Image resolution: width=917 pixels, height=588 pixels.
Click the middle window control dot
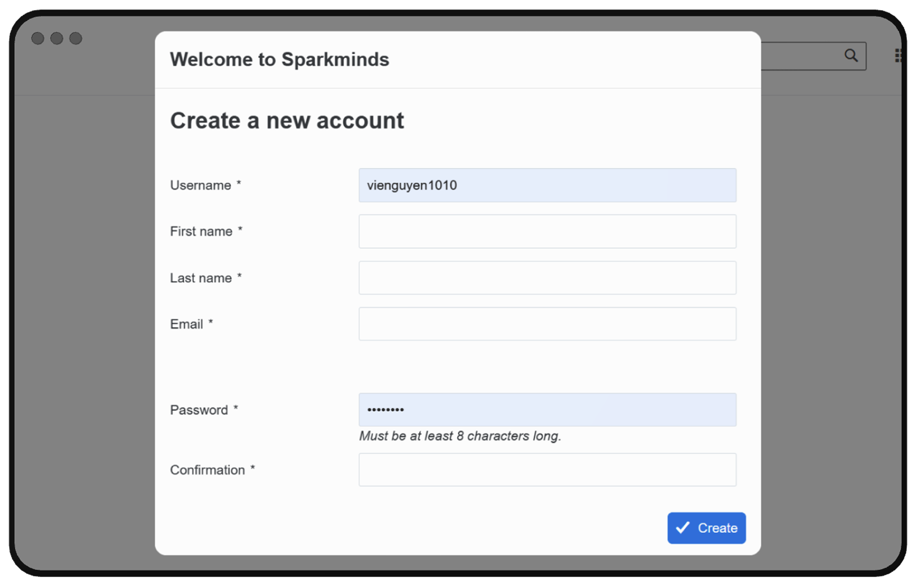pyautogui.click(x=56, y=38)
